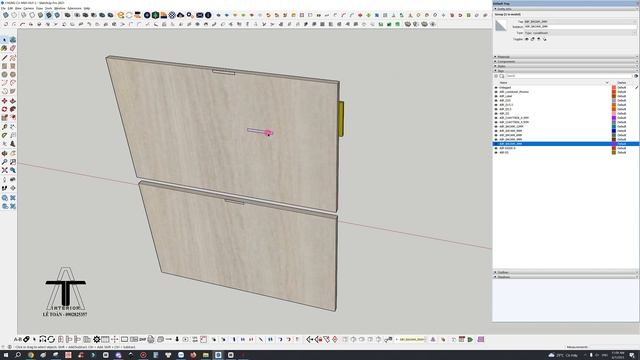This screenshot has height=360, width=640.
Task: Pick the Polygon tool
Action: [13, 75]
